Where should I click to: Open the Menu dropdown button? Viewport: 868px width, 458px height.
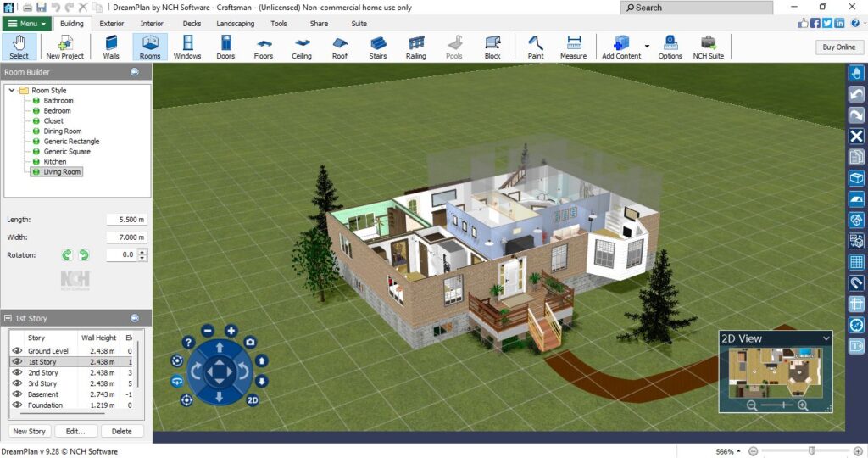click(27, 24)
